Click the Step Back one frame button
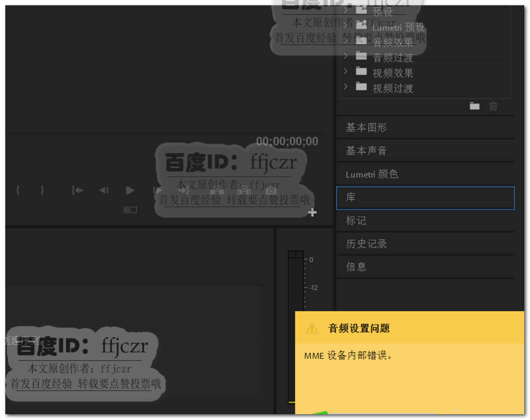 [104, 191]
